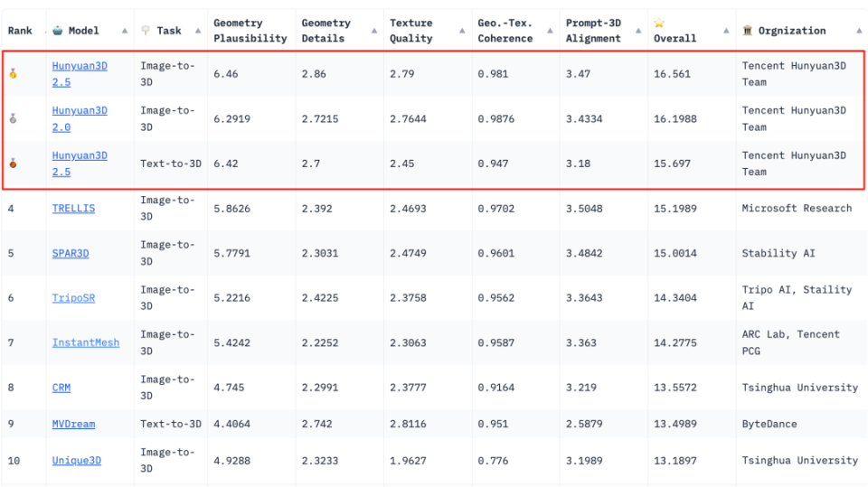Click the Geometry Details header label

(326, 31)
